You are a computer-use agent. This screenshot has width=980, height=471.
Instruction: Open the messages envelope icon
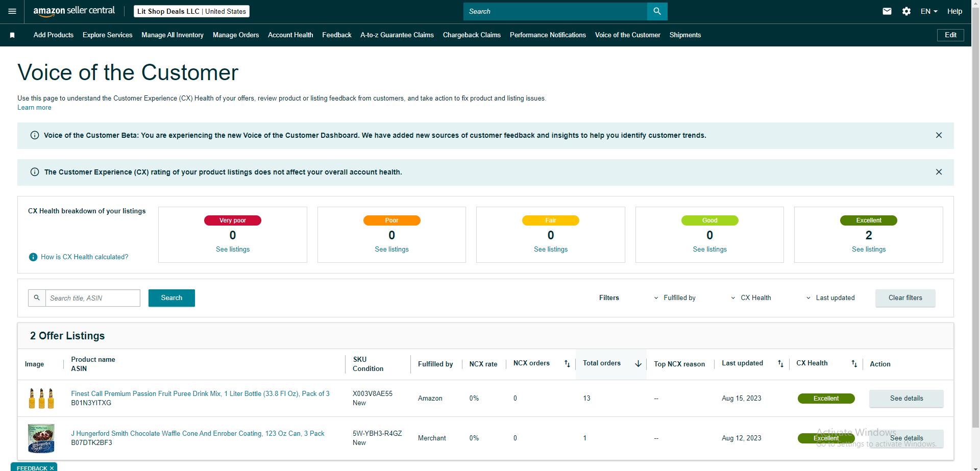click(887, 11)
